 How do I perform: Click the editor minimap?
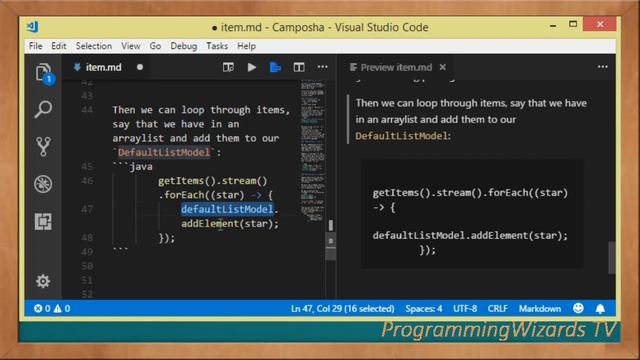[x=313, y=151]
